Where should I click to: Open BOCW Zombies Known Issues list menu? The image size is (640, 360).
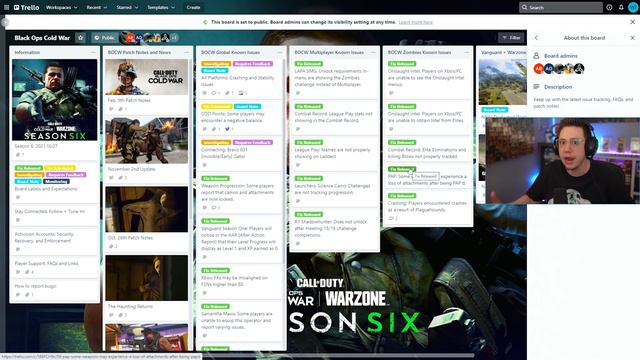pyautogui.click(x=467, y=52)
